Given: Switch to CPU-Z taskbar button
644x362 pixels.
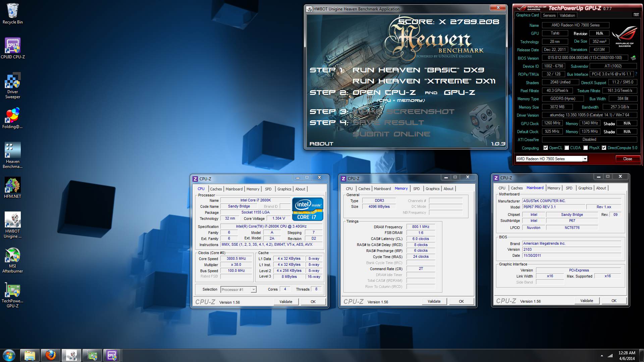Looking at the screenshot, I should [x=112, y=355].
